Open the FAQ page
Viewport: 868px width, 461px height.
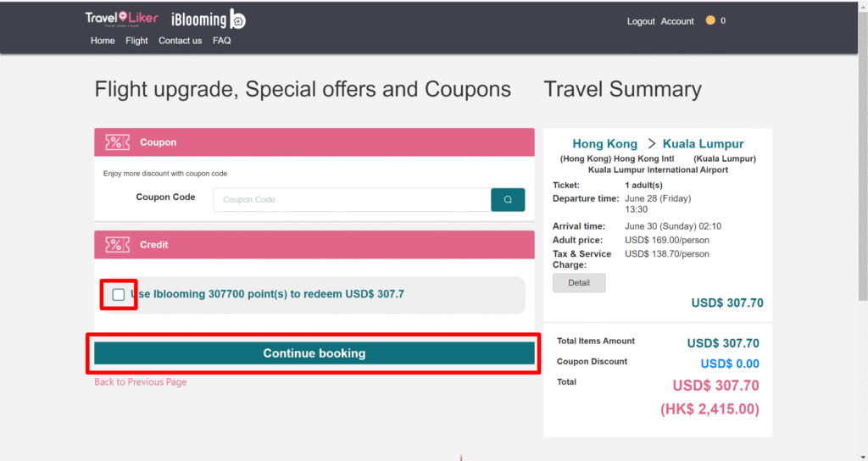click(x=221, y=41)
